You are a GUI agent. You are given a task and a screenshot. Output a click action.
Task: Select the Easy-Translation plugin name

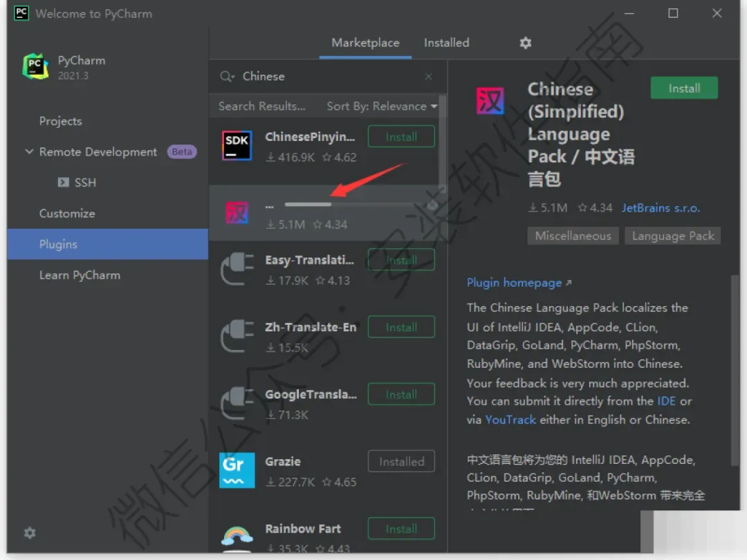[x=310, y=260]
